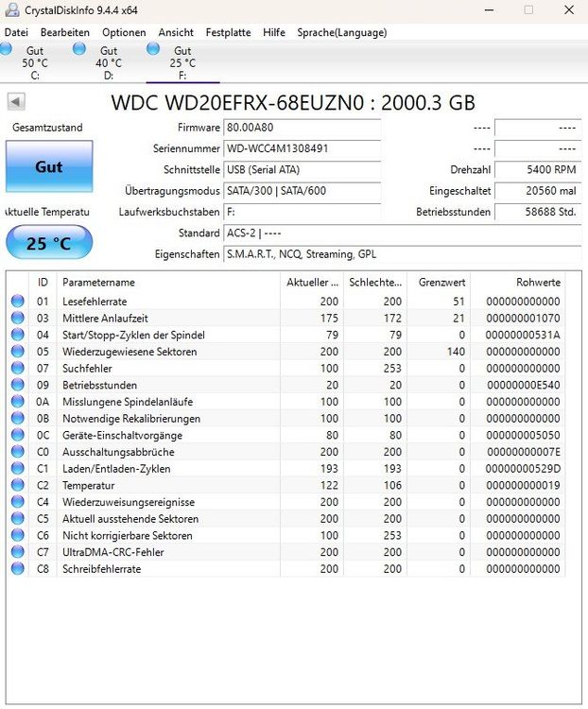Click the Gut health status button
588x709 pixels.
[x=49, y=166]
